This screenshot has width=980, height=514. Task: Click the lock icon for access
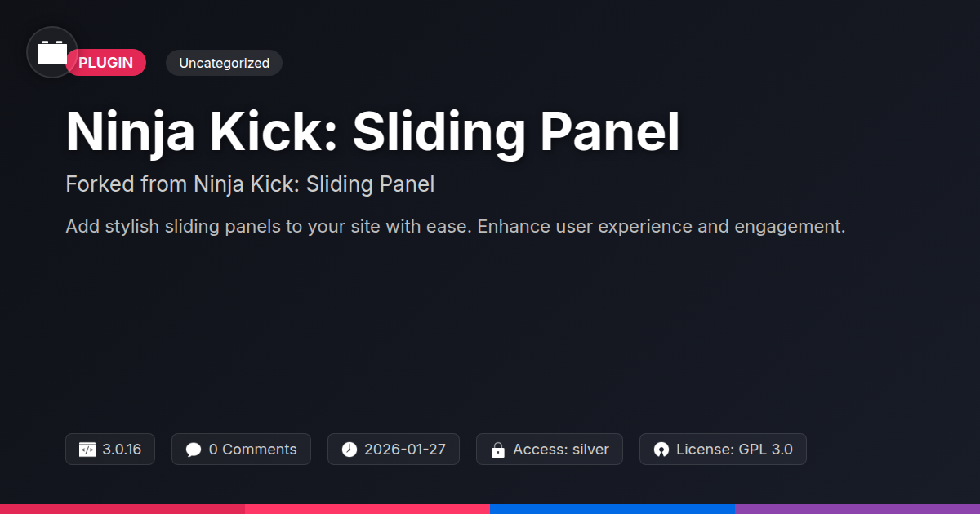tap(498, 450)
